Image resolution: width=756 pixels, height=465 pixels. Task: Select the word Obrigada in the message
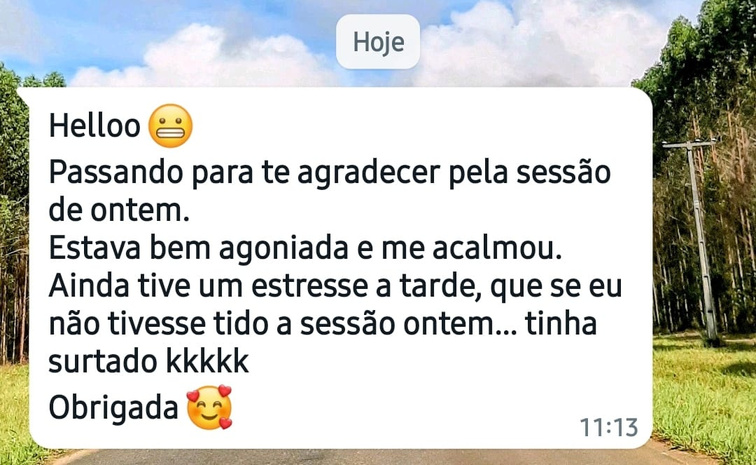114,408
